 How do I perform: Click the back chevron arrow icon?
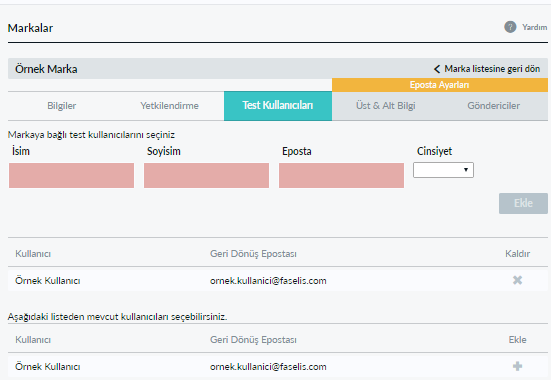[x=437, y=69]
